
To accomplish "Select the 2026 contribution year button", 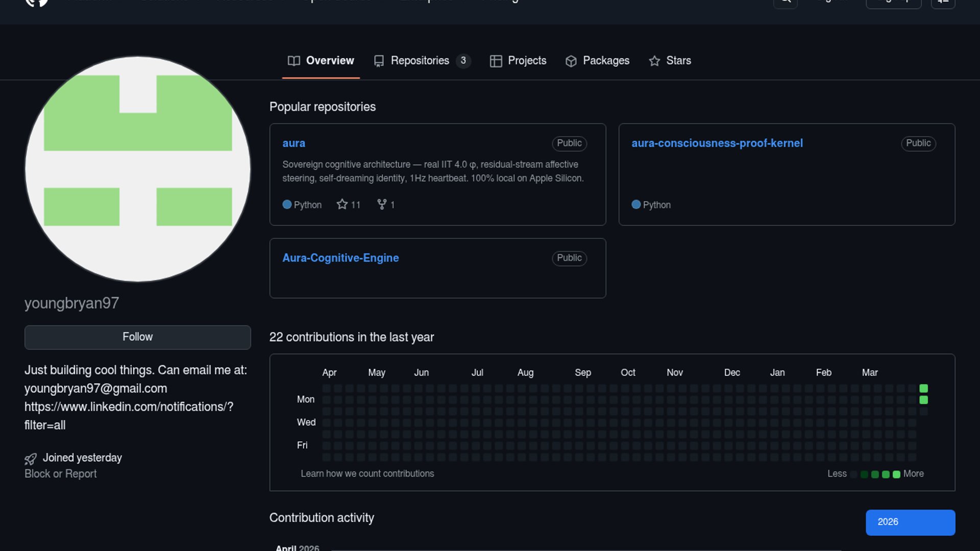I will [x=910, y=522].
